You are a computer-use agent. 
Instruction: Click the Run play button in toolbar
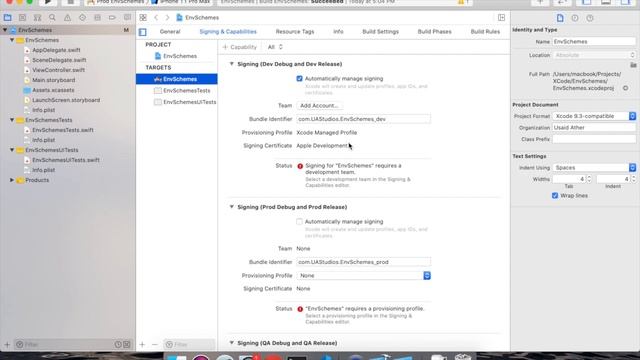coord(48,2)
